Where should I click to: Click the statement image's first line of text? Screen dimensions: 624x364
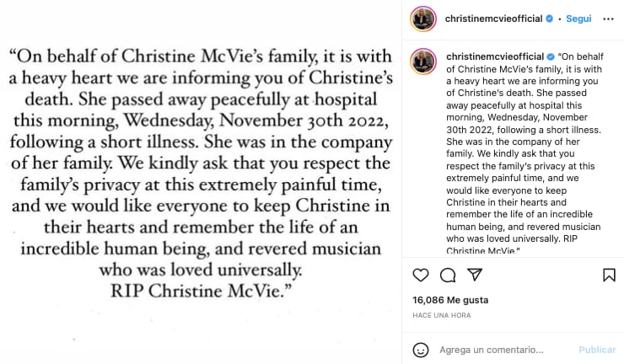click(x=201, y=57)
